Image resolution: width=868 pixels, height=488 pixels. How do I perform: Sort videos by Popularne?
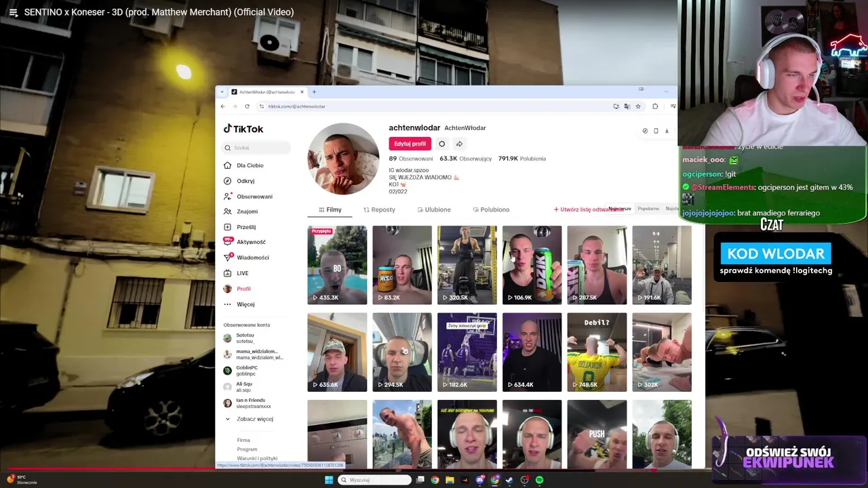[648, 209]
